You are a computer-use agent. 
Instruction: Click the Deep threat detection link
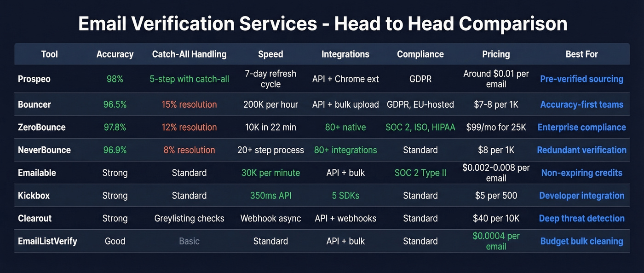pos(581,218)
